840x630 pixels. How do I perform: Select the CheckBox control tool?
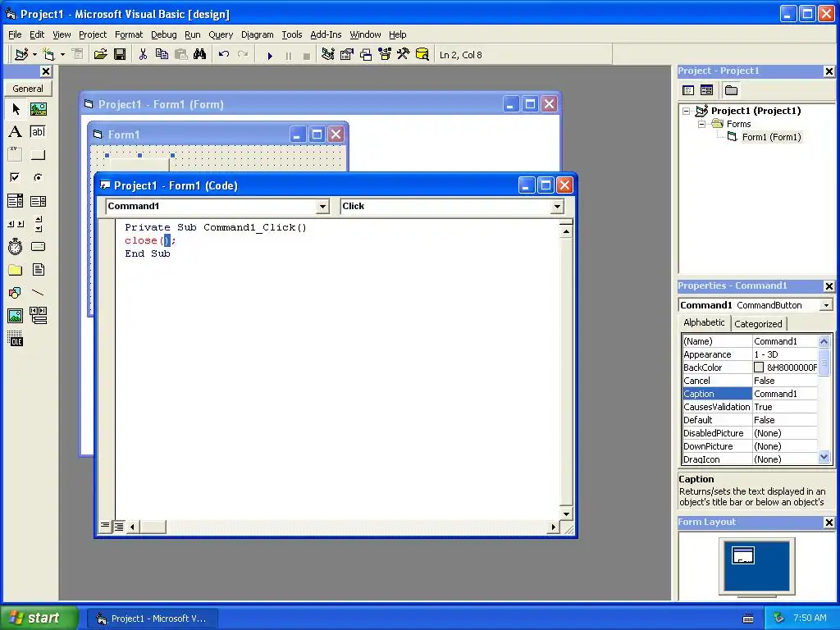pos(16,177)
